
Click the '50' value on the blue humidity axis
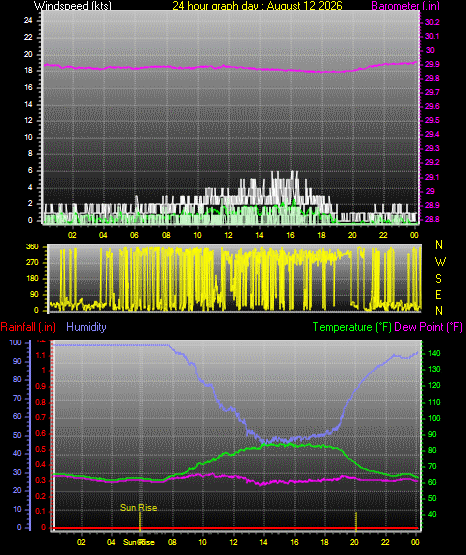(17, 435)
